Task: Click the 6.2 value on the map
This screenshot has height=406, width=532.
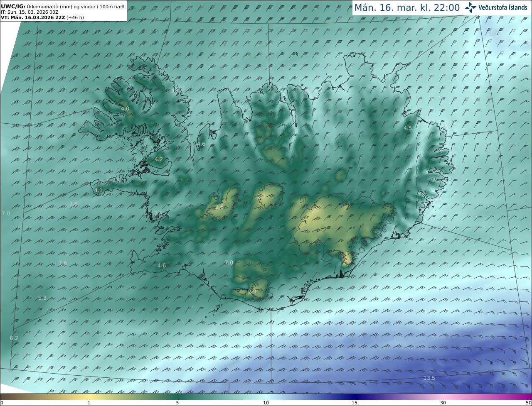Action: pos(14,338)
